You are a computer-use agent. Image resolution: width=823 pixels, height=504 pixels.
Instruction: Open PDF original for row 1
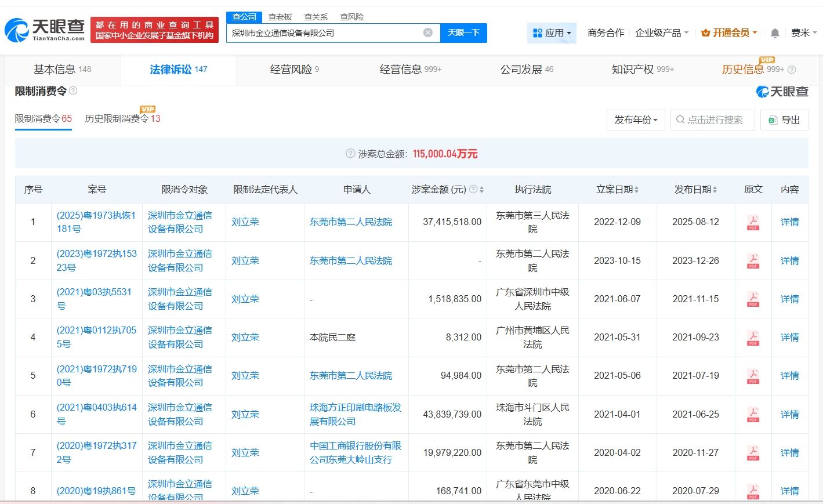[753, 222]
